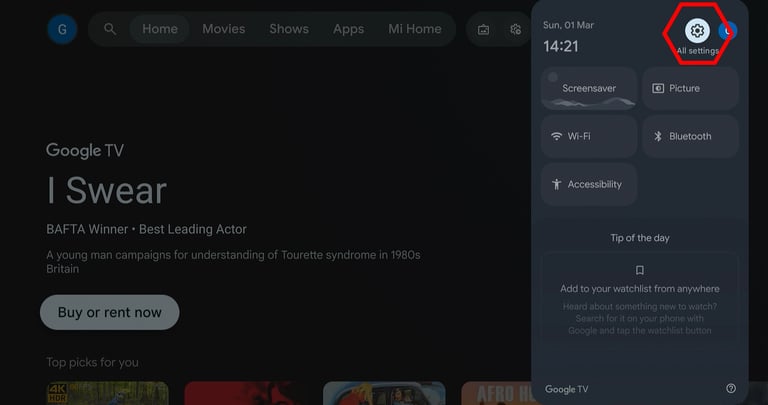The image size is (768, 405).
Task: Click BAFTA Winner Best Leading Actor text
Action: [x=146, y=229]
